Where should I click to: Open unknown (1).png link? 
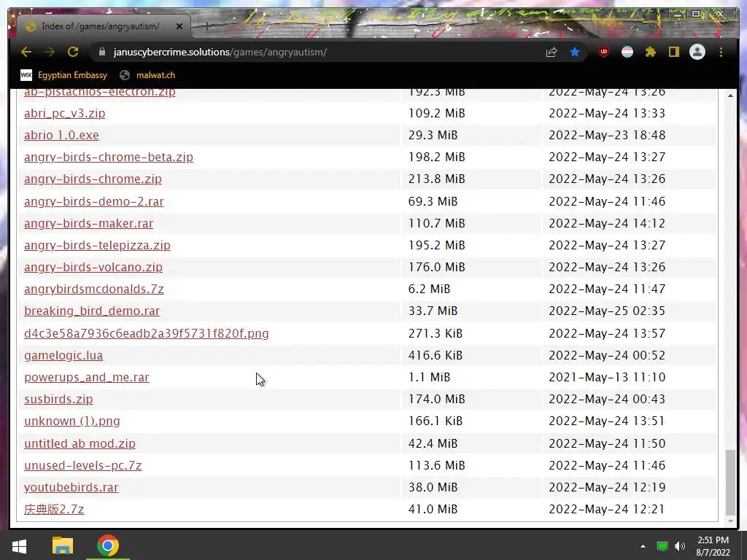click(x=72, y=421)
